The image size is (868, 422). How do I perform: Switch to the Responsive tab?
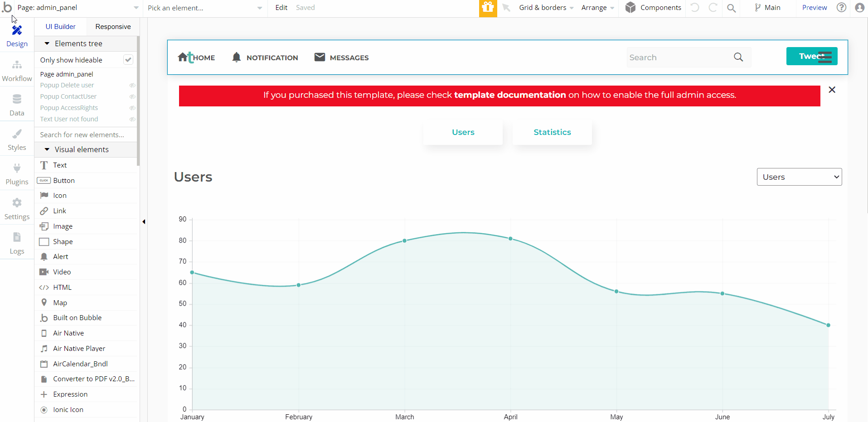(113, 27)
